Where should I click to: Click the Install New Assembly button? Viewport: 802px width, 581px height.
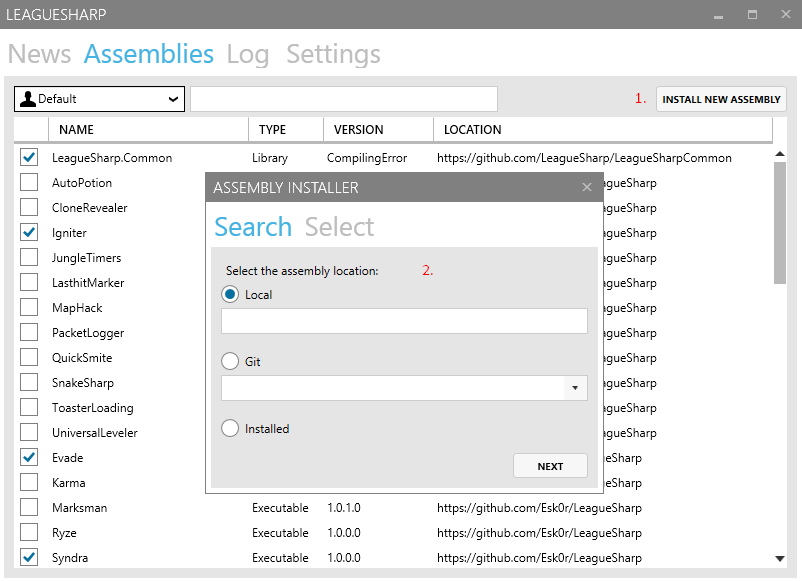tap(721, 99)
